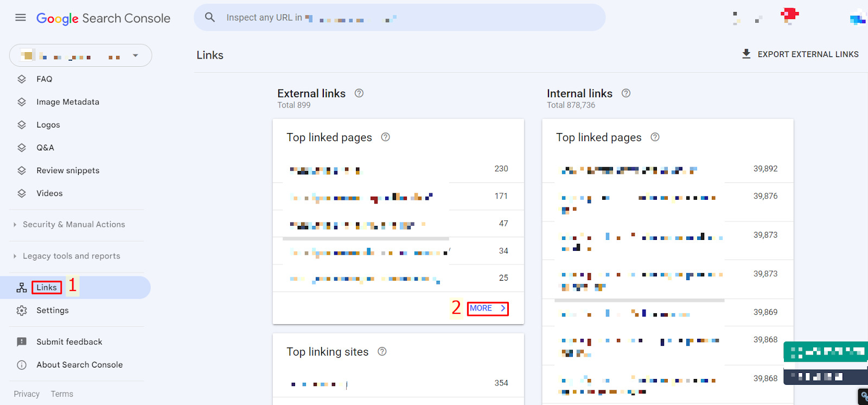Open the Terms link in footer
The width and height of the screenshot is (868, 405).
[62, 394]
